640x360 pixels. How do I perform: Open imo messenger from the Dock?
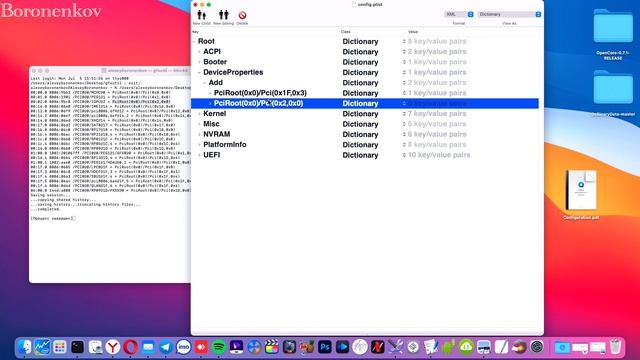tap(183, 347)
